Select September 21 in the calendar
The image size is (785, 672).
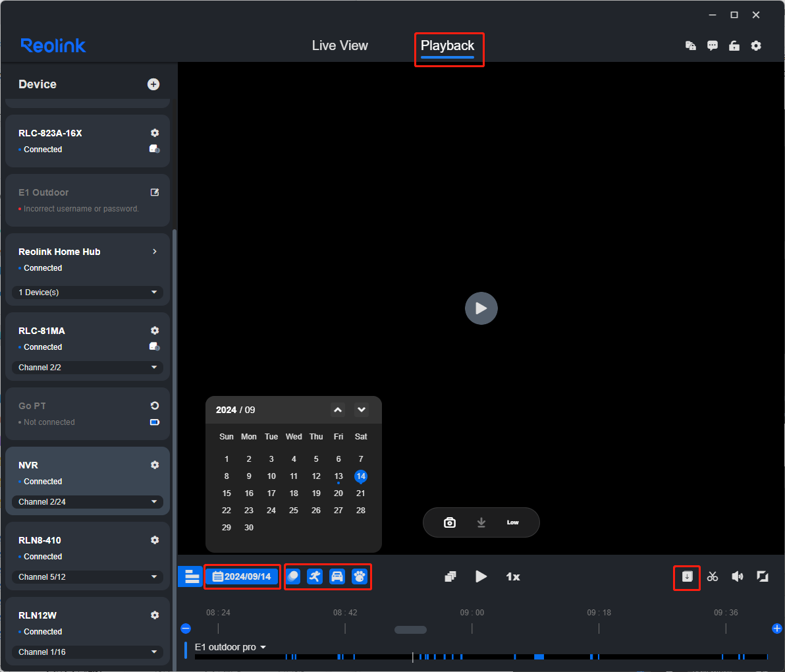coord(360,493)
